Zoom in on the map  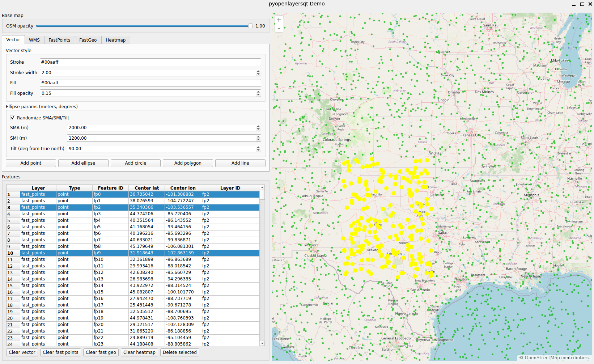[x=279, y=20]
